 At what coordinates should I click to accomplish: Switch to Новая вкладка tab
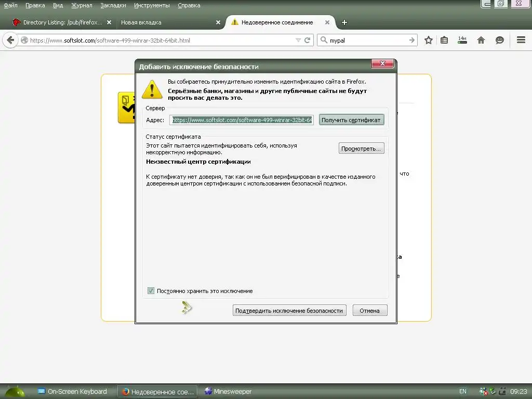click(x=170, y=22)
